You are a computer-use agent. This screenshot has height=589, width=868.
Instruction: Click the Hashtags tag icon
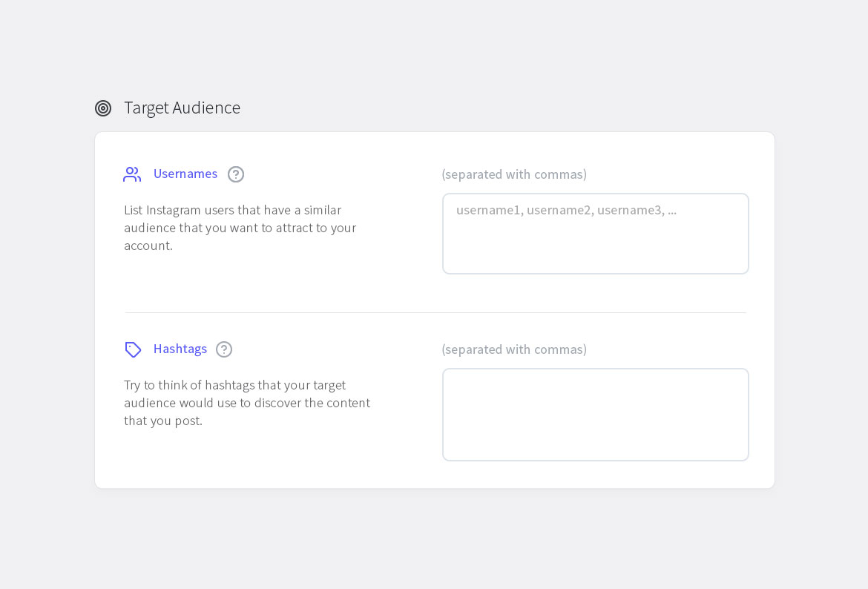[133, 349]
